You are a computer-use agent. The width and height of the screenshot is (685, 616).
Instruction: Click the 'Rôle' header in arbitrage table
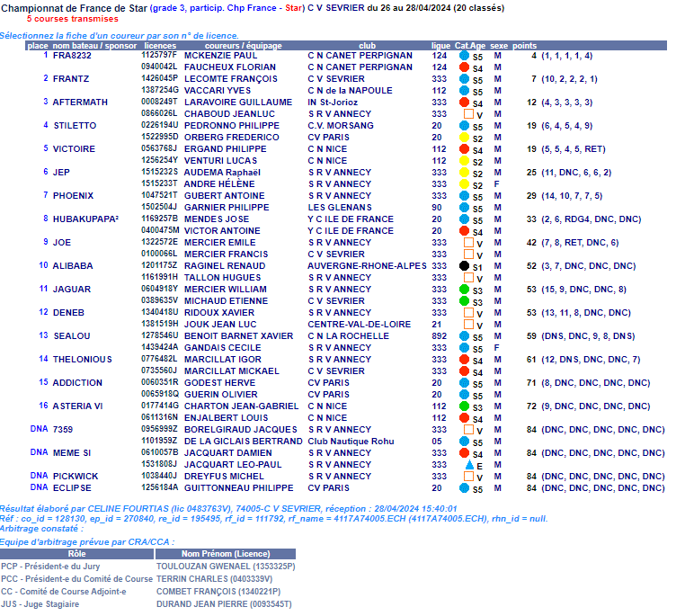click(77, 554)
